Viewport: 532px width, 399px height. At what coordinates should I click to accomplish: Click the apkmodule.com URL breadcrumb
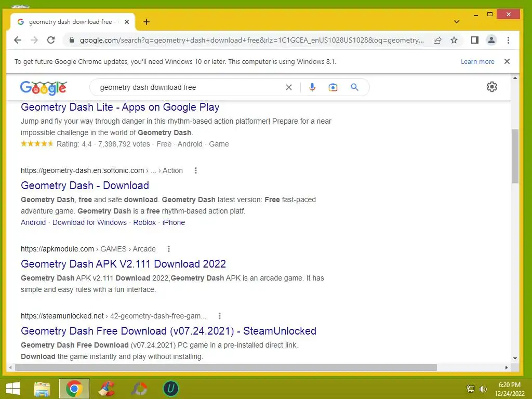pyautogui.click(x=88, y=249)
